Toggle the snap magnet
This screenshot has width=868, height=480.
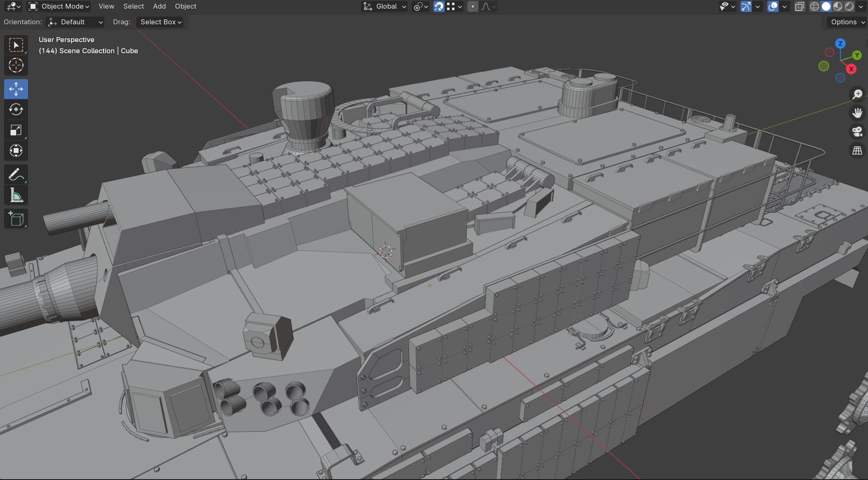tap(439, 6)
